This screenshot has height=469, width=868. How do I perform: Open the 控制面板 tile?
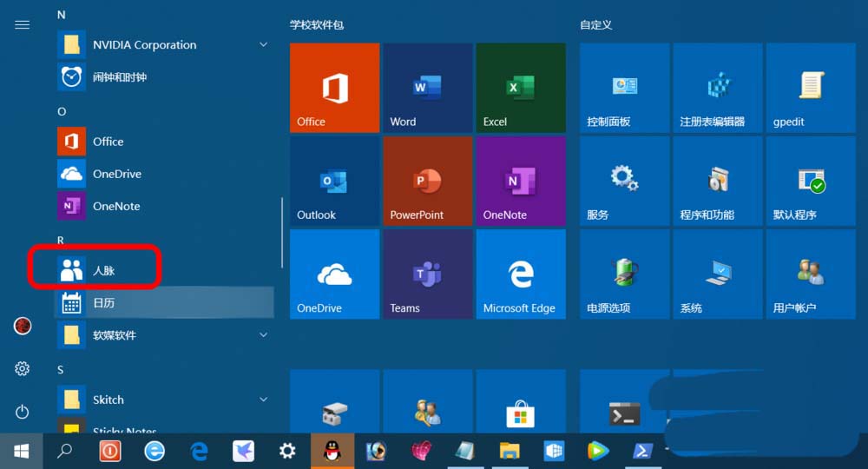coord(624,88)
